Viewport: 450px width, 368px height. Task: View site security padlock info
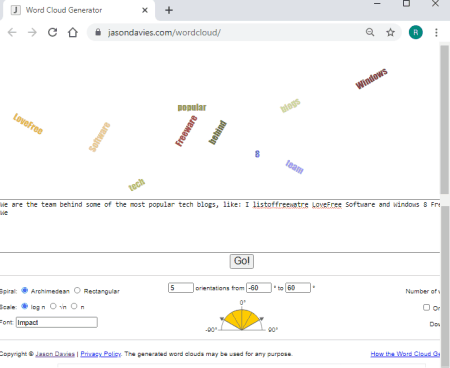point(98,32)
